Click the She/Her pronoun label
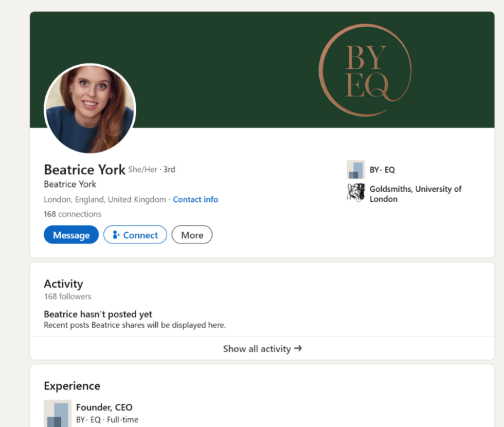This screenshot has width=504, height=427. pos(142,169)
